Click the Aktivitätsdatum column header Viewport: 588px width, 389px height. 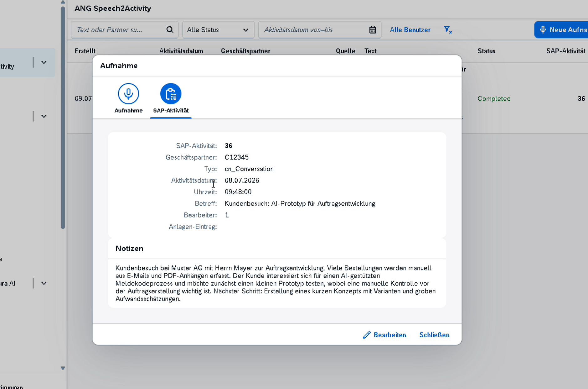click(181, 51)
